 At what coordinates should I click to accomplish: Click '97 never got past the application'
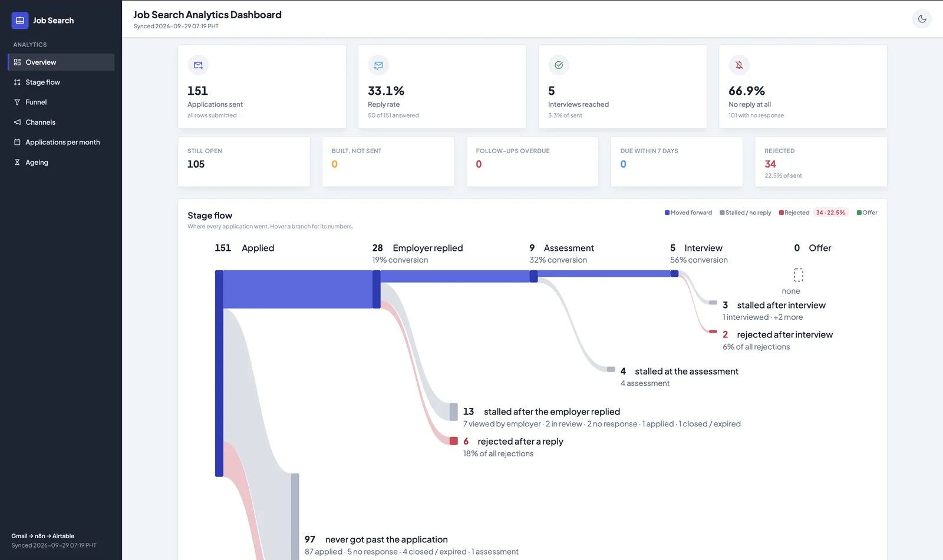(376, 540)
